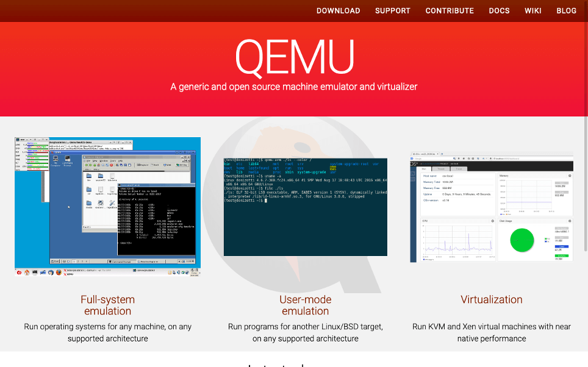Open the user-mode emulation terminal screenshot
Screen dimensions: 588x367
(x=305, y=207)
